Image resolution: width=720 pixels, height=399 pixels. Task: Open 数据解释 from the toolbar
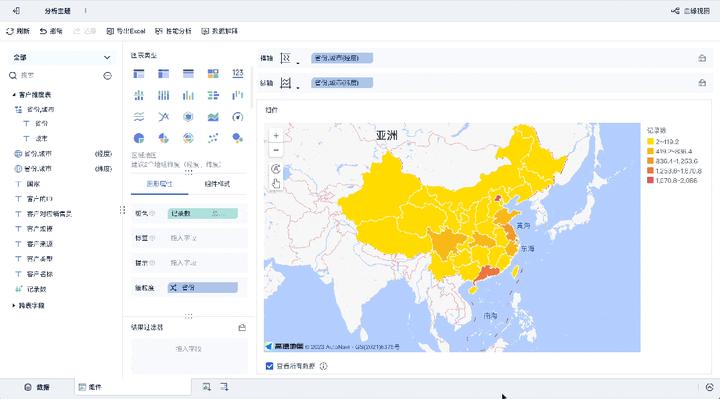(x=219, y=31)
